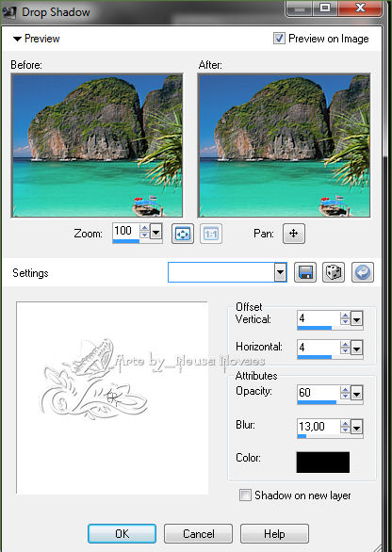Click the Drop Shadow title bar icon

pyautogui.click(x=8, y=12)
